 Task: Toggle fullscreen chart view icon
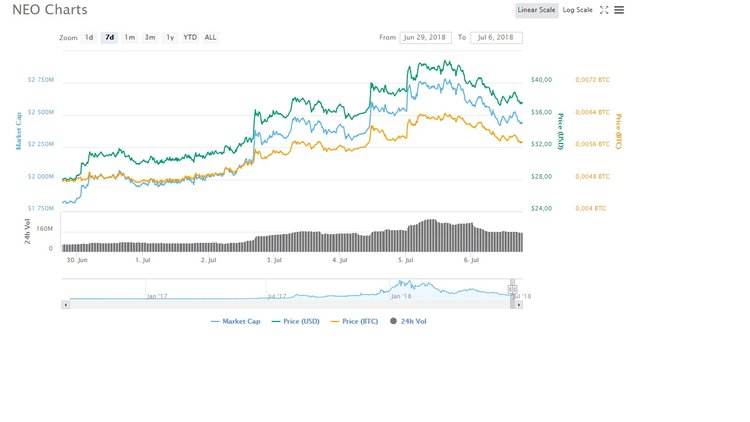[604, 10]
